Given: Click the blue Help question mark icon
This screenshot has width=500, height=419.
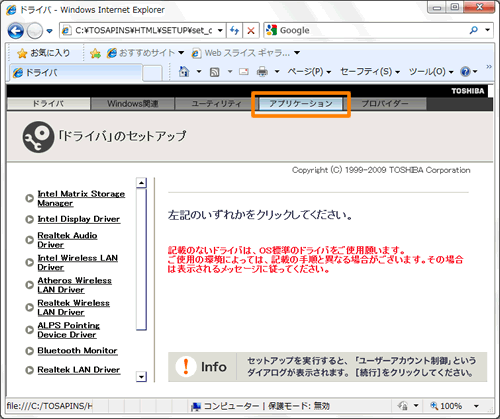Looking at the screenshot, I should 465,71.
